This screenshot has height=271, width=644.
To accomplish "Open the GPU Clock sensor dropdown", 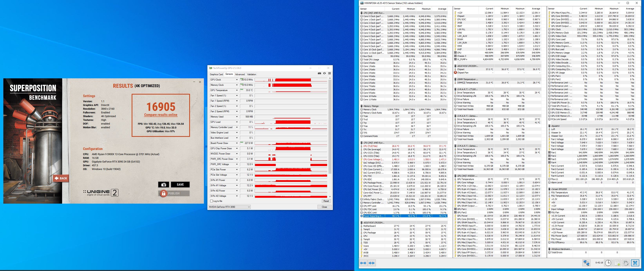I will coord(237,80).
